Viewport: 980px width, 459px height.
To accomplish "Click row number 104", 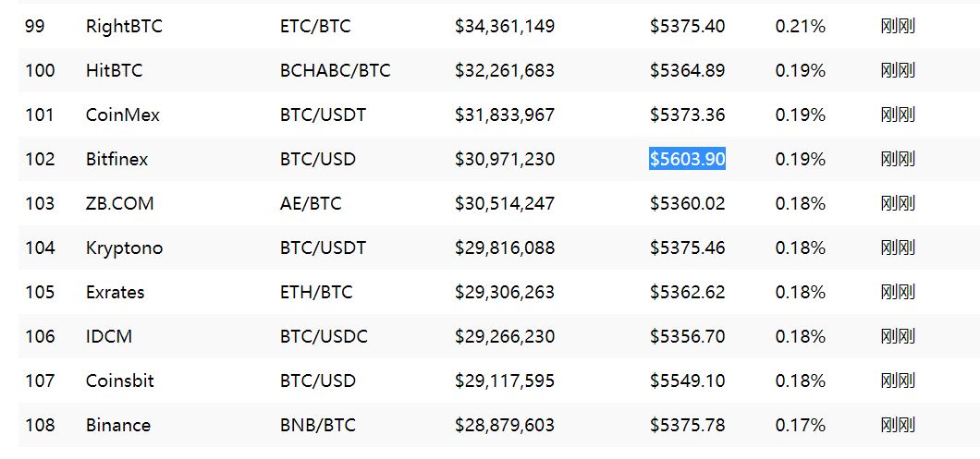I will tap(40, 248).
